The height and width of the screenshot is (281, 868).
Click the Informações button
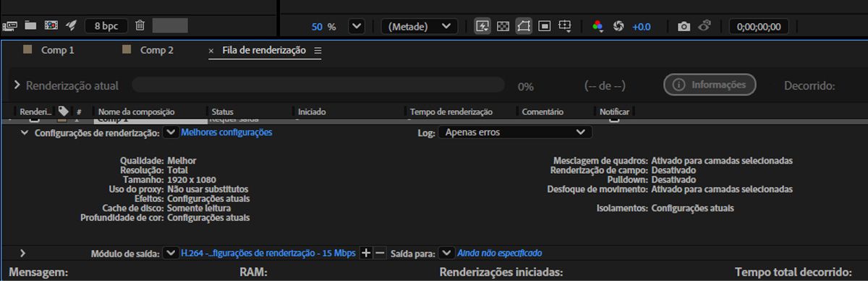pyautogui.click(x=710, y=85)
